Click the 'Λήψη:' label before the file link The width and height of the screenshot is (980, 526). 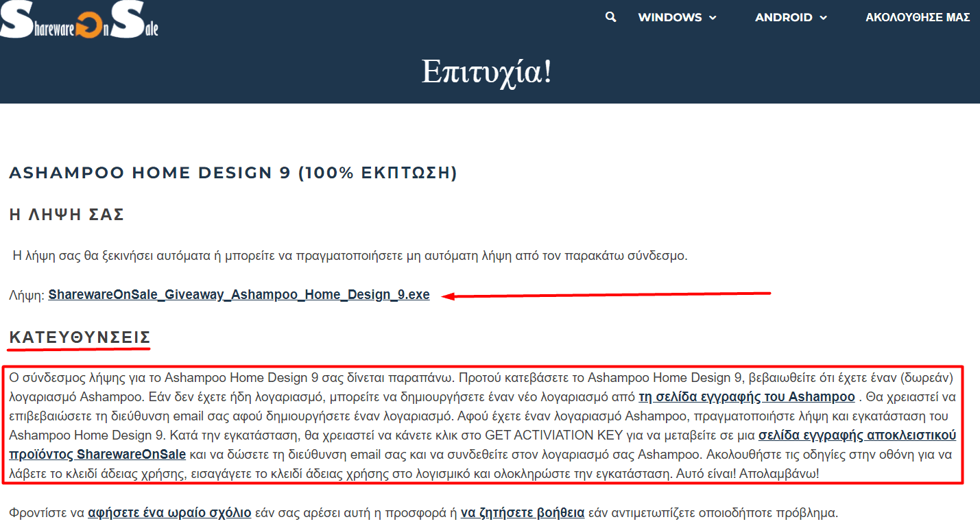click(x=27, y=296)
